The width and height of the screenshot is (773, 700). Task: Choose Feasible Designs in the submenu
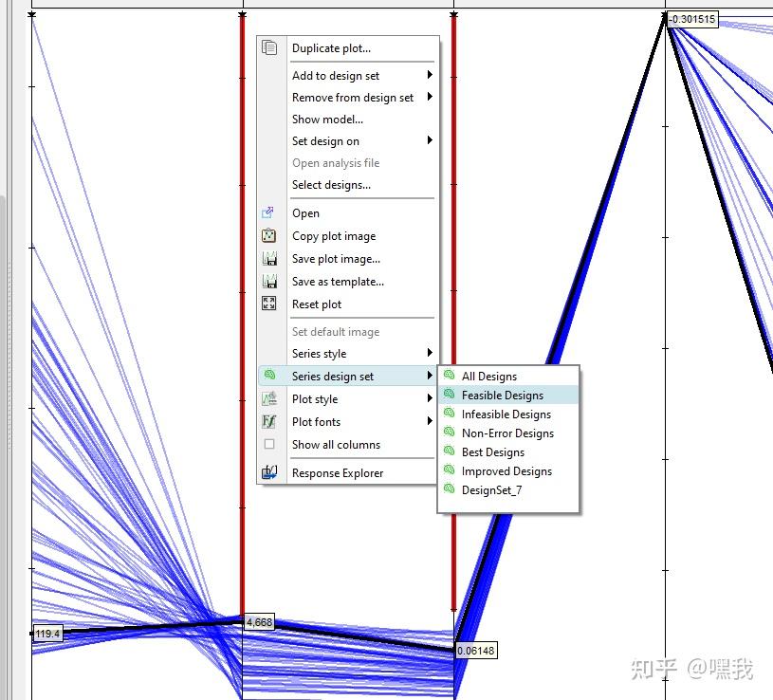(x=508, y=395)
